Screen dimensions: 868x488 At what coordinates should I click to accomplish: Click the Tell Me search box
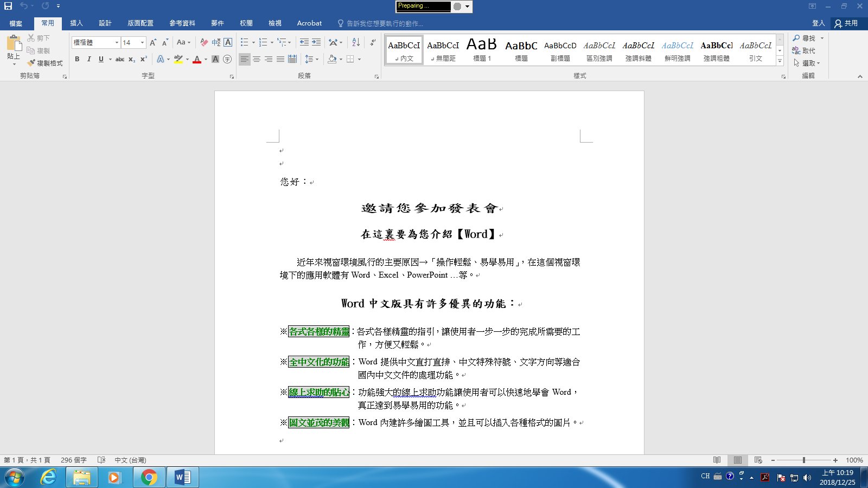(381, 23)
